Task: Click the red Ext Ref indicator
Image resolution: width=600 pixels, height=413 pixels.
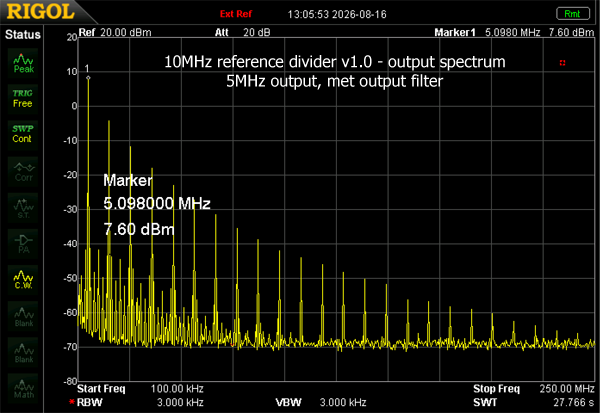Action: (x=236, y=14)
